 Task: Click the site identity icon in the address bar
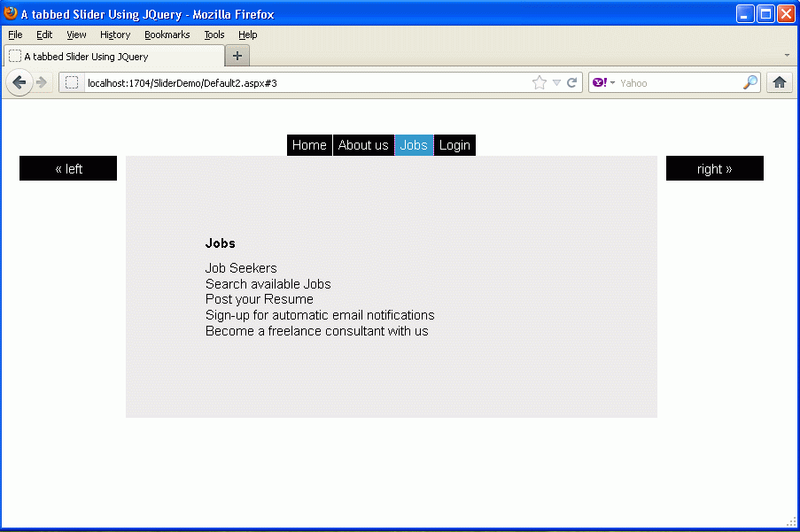(x=72, y=82)
